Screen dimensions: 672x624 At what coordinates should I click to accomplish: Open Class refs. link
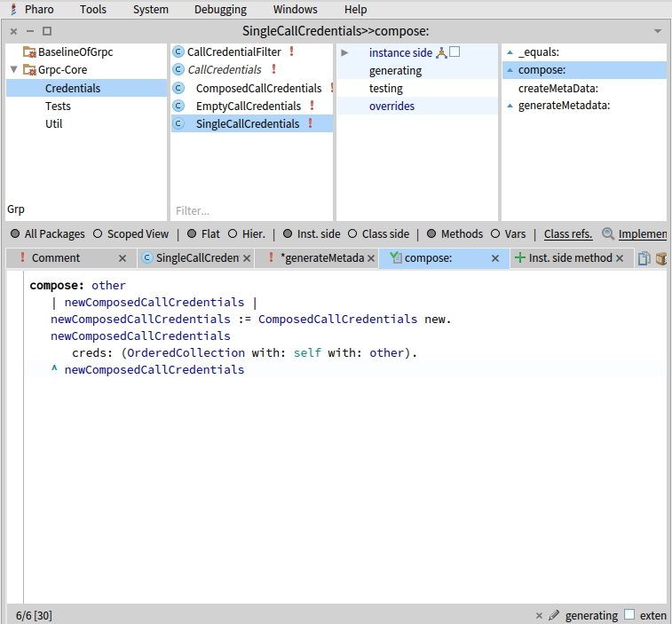(568, 234)
